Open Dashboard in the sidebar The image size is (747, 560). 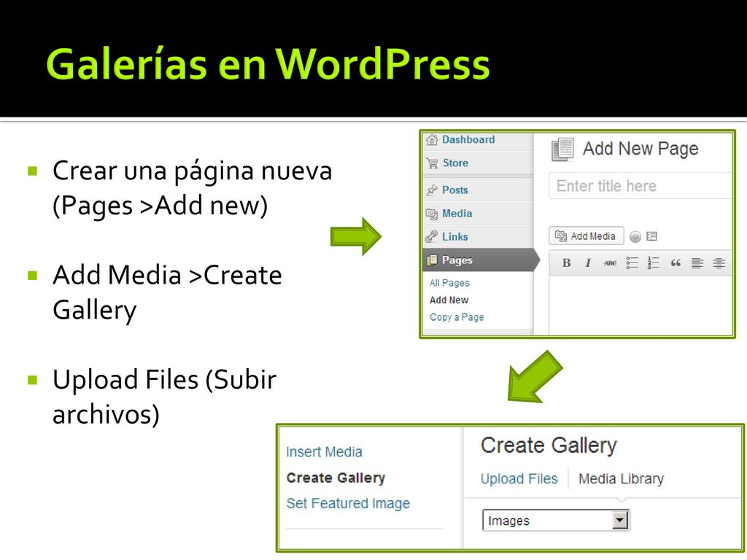[x=468, y=139]
